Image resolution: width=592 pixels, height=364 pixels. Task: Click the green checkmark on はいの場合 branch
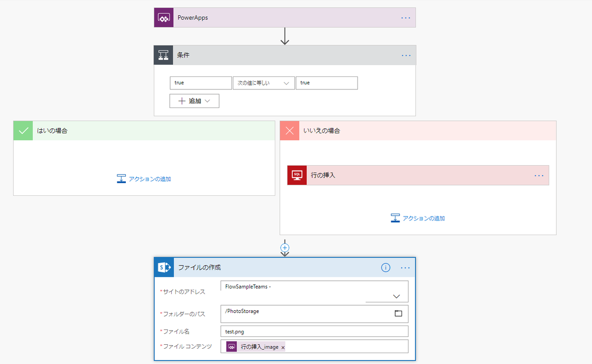pyautogui.click(x=23, y=130)
